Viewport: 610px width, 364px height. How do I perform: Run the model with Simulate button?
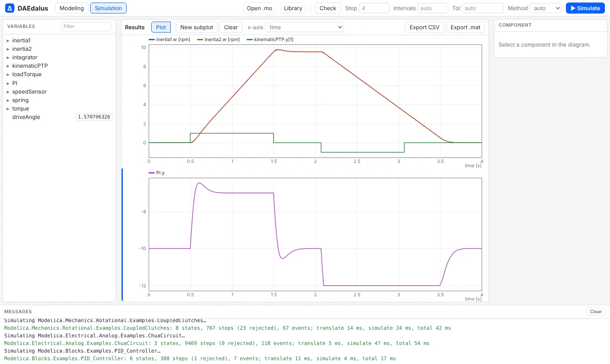pyautogui.click(x=585, y=8)
